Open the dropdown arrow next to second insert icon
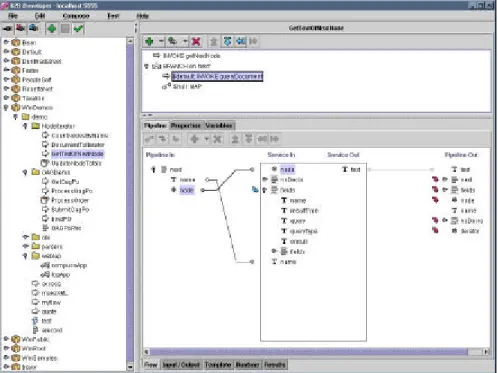 185,41
